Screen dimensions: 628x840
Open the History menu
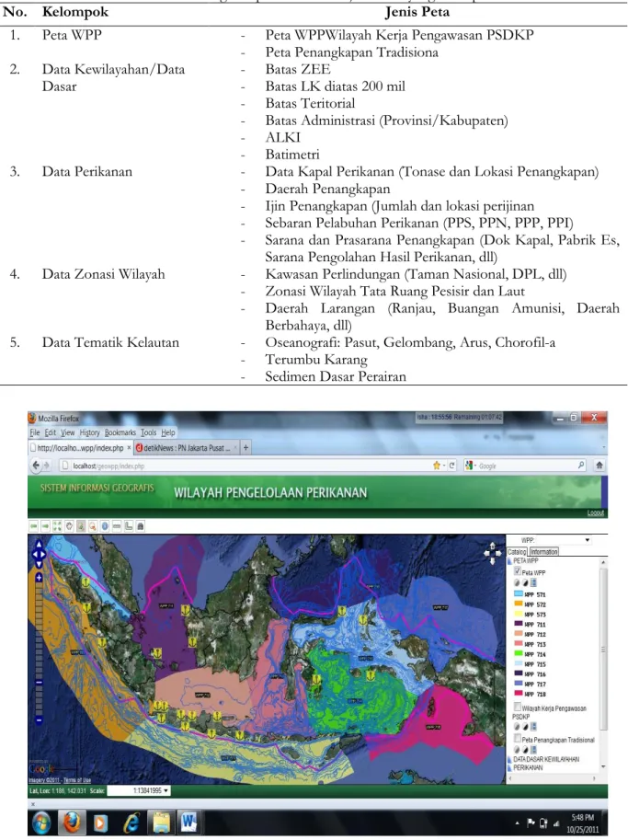tap(89, 432)
